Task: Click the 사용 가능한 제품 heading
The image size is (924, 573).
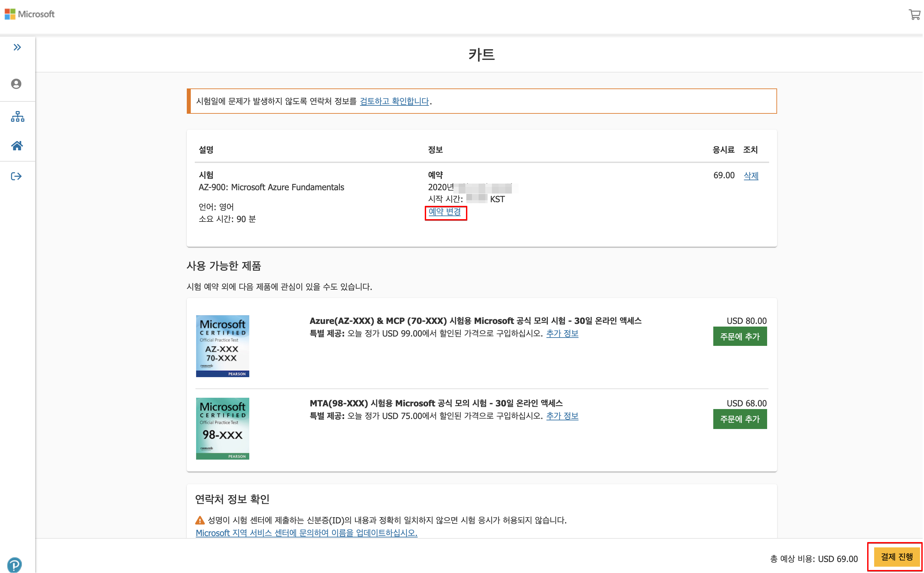Action: 224,266
